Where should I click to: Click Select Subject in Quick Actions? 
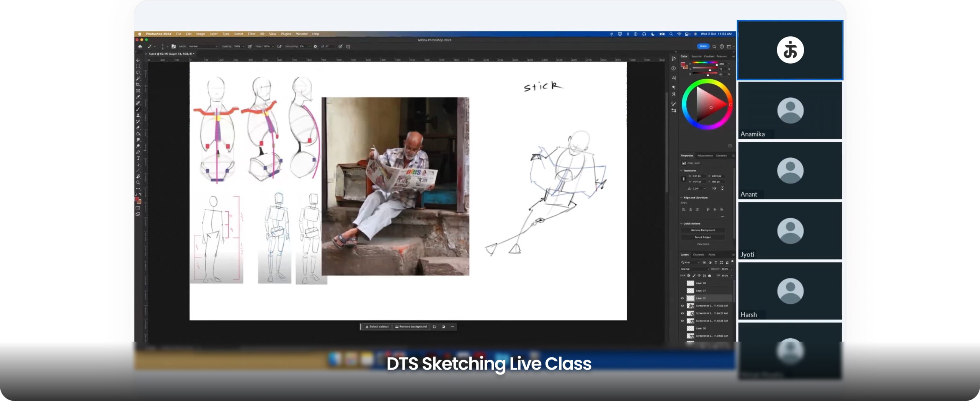pyautogui.click(x=703, y=237)
